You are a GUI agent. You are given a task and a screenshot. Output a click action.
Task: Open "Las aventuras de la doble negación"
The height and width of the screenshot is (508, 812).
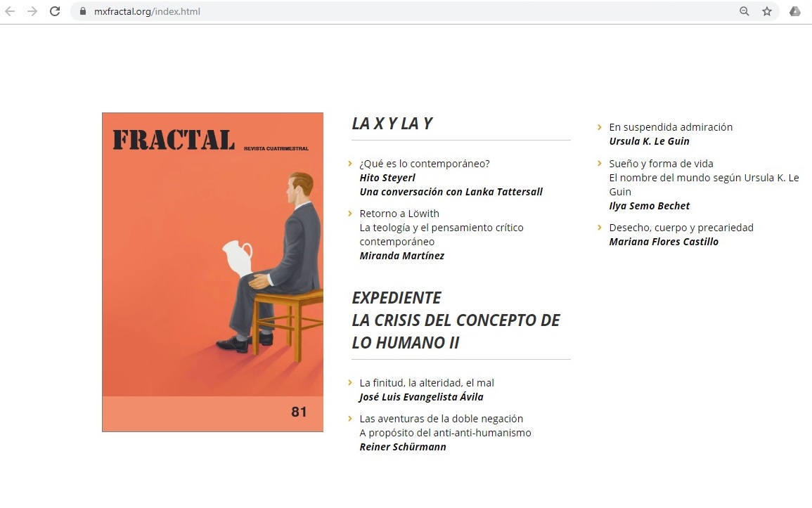(442, 419)
